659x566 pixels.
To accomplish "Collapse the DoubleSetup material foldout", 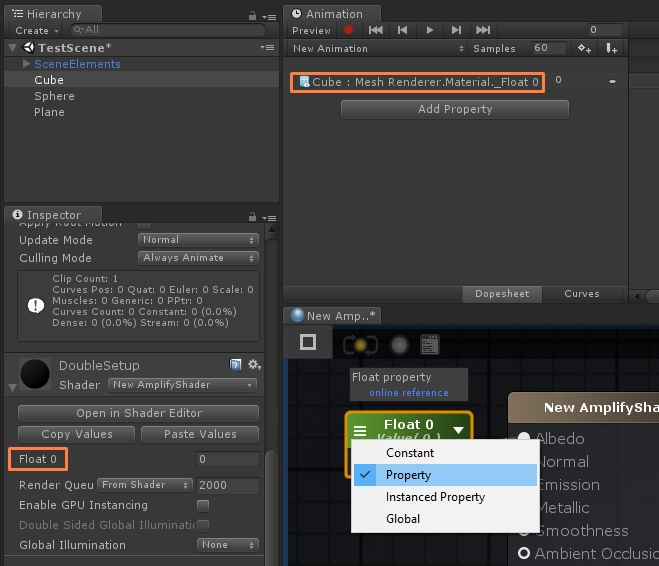I will point(12,387).
